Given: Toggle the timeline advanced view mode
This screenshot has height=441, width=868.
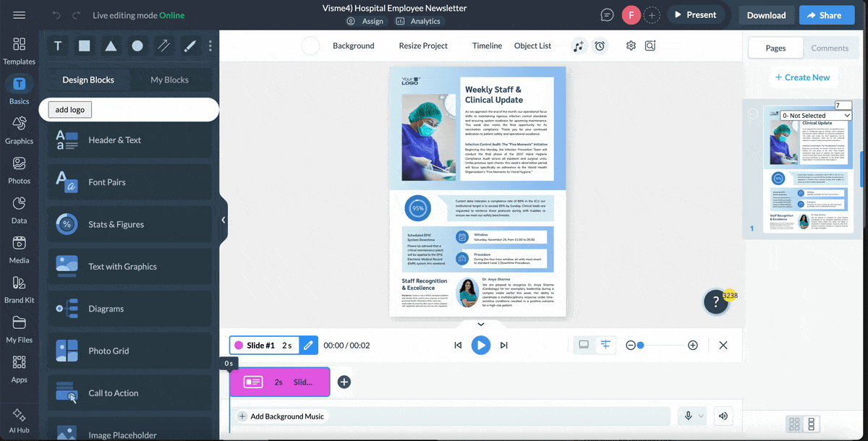Looking at the screenshot, I should point(605,345).
